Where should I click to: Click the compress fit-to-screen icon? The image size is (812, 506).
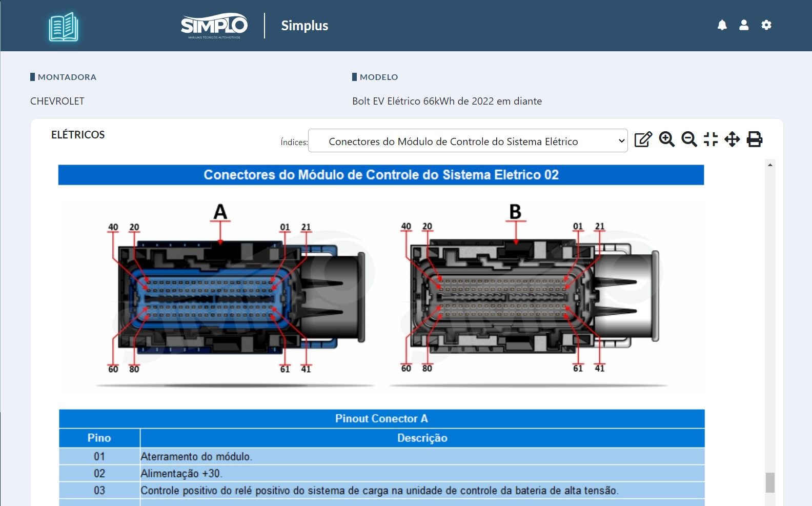(710, 139)
